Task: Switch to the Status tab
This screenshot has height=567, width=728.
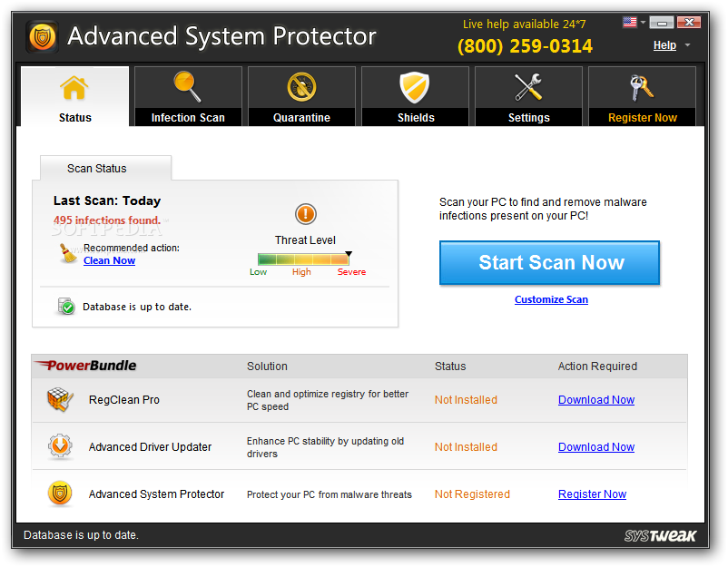Action: (74, 96)
